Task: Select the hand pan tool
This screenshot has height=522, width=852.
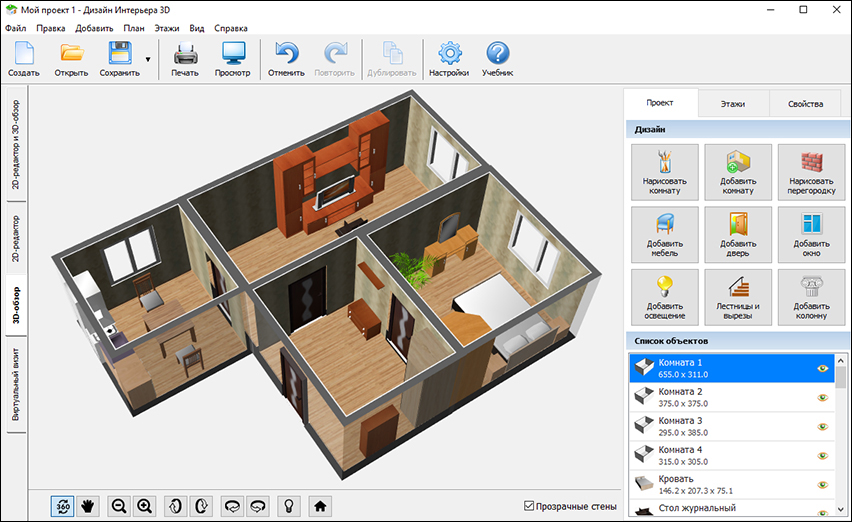Action: point(88,505)
